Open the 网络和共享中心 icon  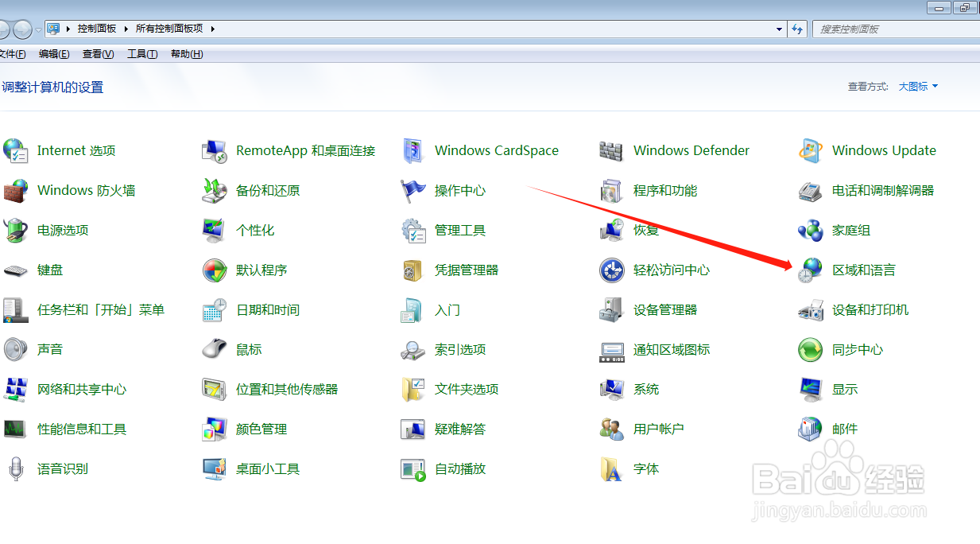pos(15,389)
